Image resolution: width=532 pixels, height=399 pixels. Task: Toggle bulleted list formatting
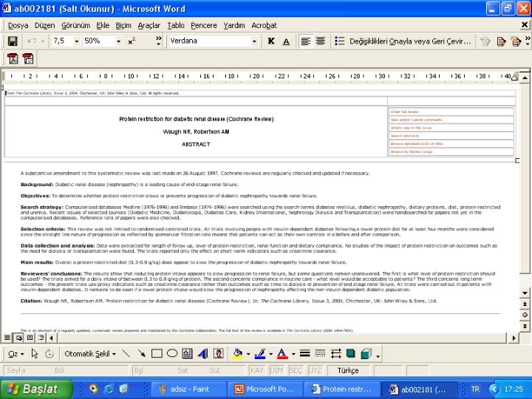coord(339,41)
